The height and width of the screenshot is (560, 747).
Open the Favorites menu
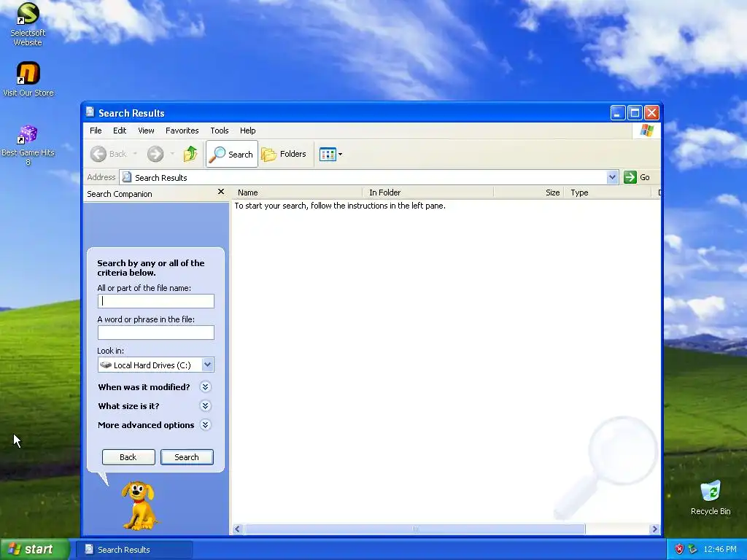tap(182, 131)
